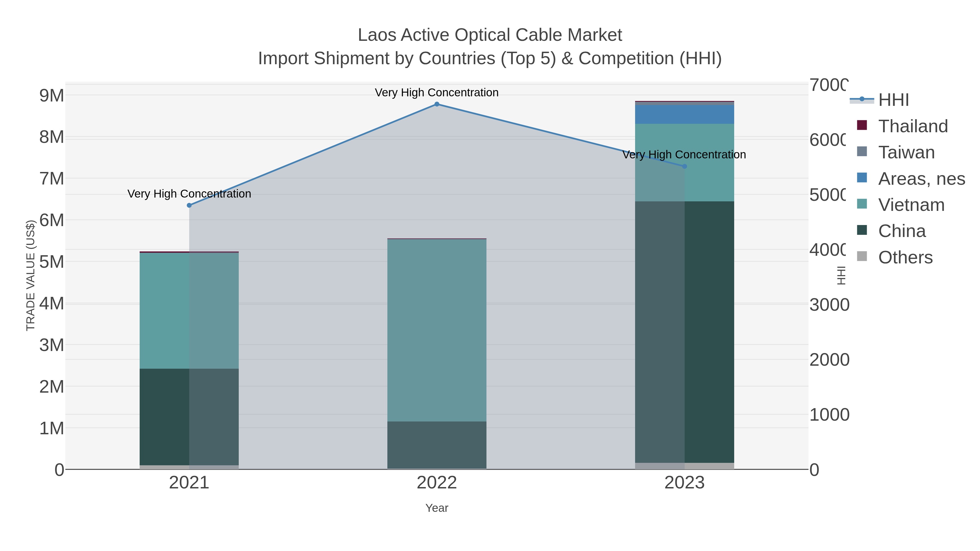Click the 2021 Vietnam bar segment

pos(189,311)
